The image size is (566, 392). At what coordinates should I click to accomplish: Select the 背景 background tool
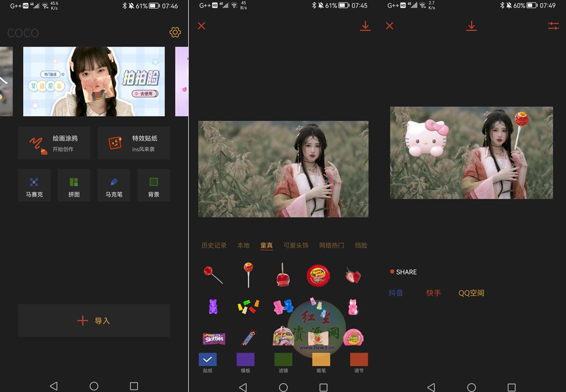(x=153, y=185)
